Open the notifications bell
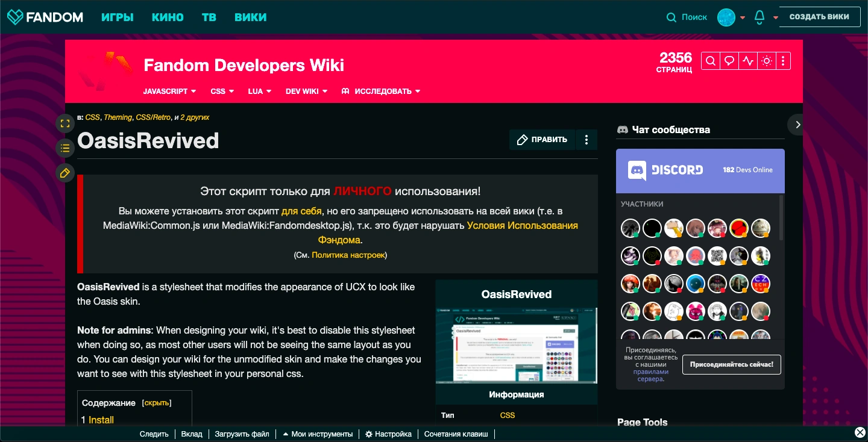The height and width of the screenshot is (442, 868). click(759, 17)
